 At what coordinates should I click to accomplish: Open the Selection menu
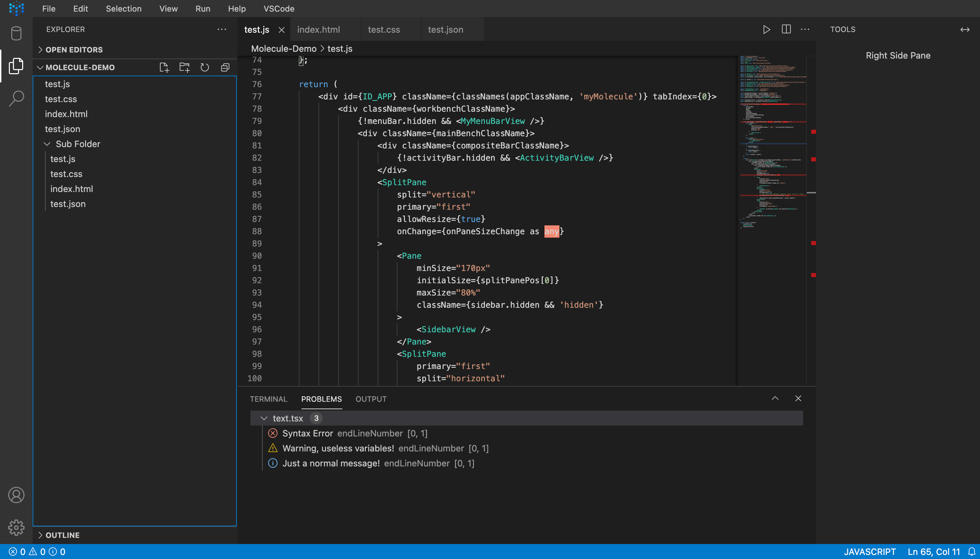click(124, 9)
